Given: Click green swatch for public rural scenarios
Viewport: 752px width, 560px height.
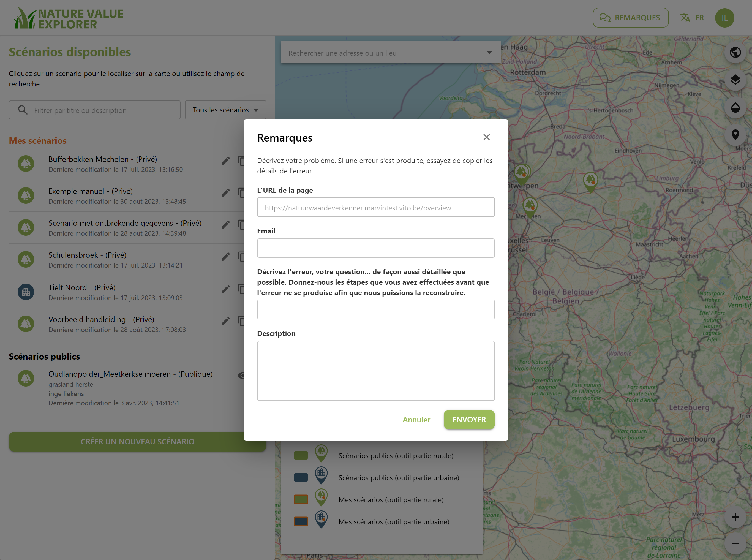Looking at the screenshot, I should [x=301, y=455].
